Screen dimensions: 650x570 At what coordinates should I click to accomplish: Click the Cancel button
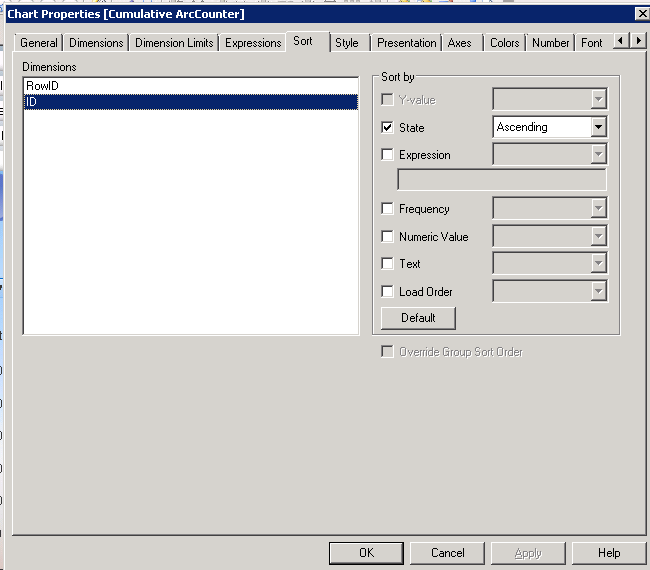pos(447,553)
